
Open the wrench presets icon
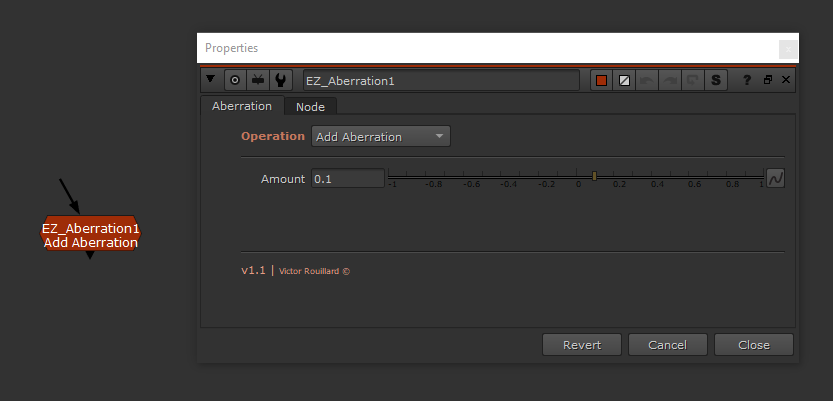(x=280, y=81)
